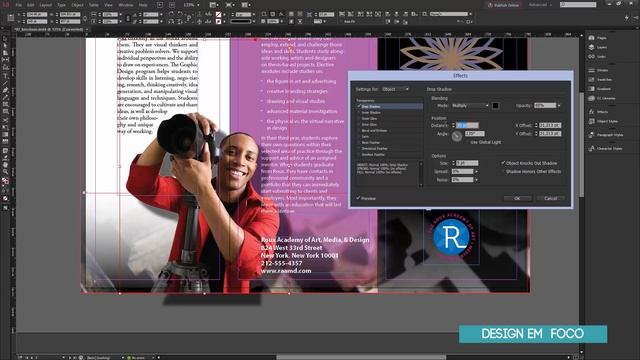Enable the Basic Feather effect
640x360 pixels.
pyautogui.click(x=359, y=142)
